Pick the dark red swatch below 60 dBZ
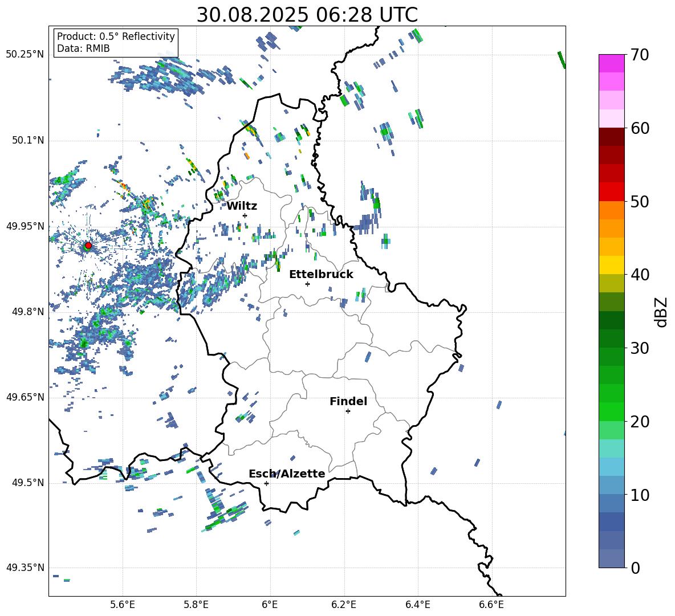 click(x=611, y=137)
